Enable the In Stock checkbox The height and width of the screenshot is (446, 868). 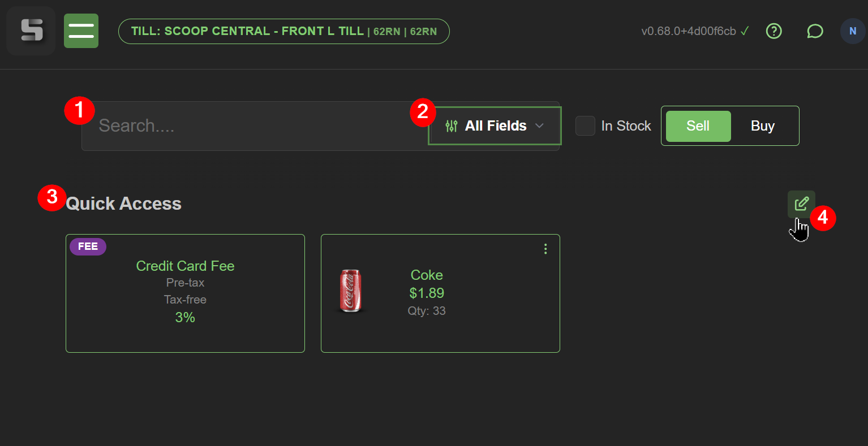coord(585,125)
